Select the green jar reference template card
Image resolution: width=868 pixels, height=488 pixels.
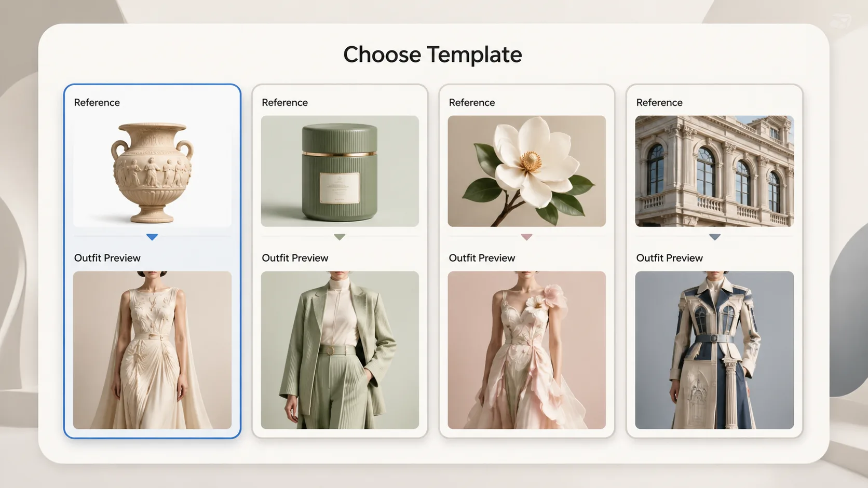(340, 260)
